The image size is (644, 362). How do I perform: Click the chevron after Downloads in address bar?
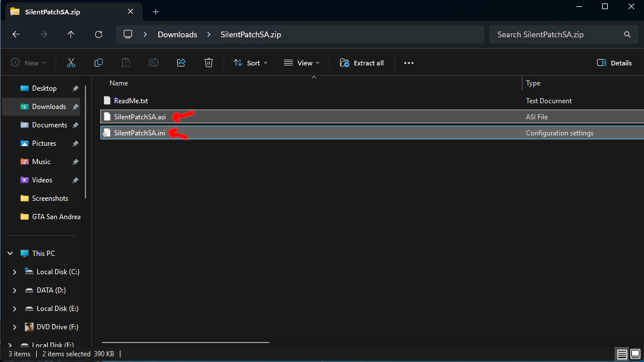tap(209, 34)
